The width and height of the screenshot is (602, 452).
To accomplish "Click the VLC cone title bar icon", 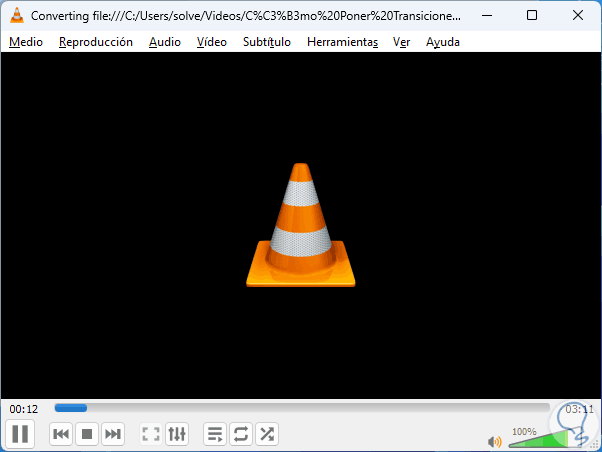I will point(17,15).
